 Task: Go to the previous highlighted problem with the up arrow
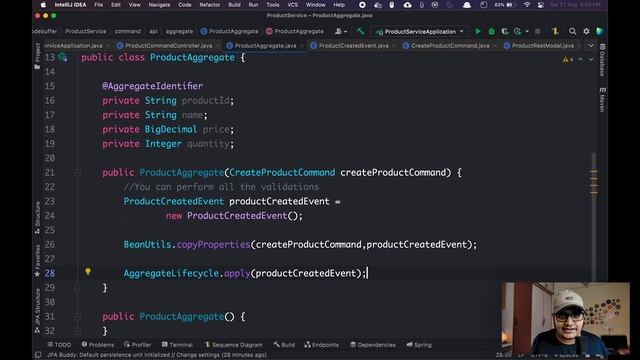(580, 60)
